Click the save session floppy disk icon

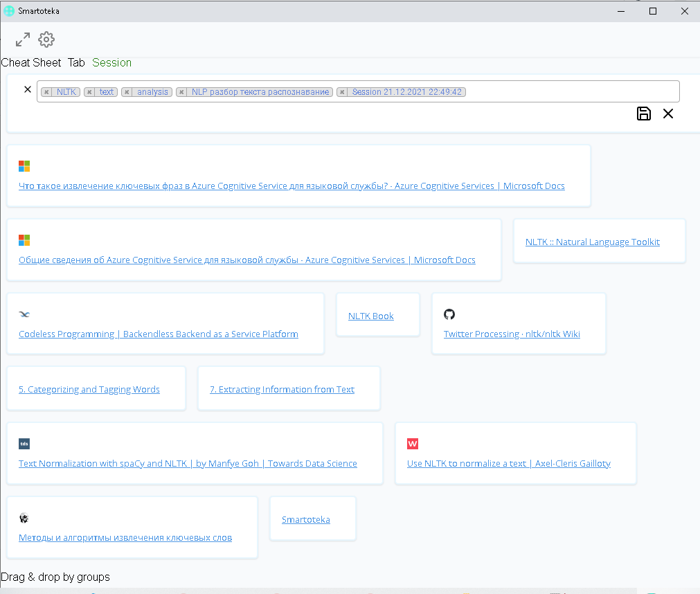(x=643, y=114)
